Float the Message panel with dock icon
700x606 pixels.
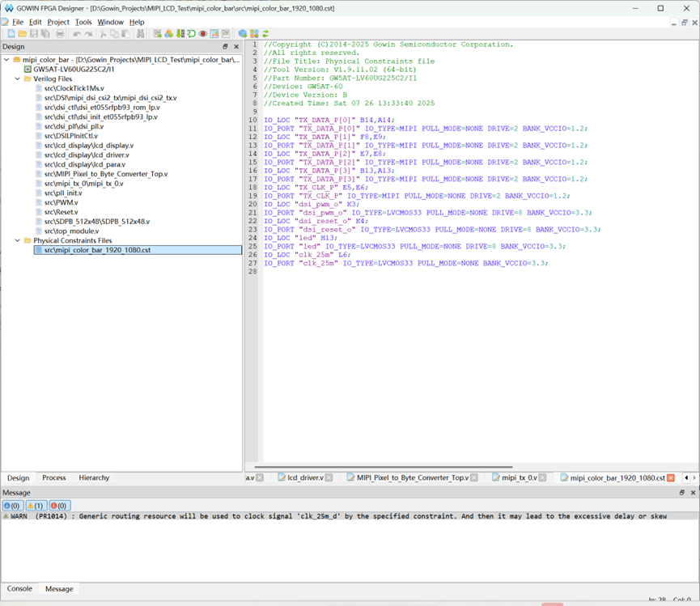click(681, 493)
